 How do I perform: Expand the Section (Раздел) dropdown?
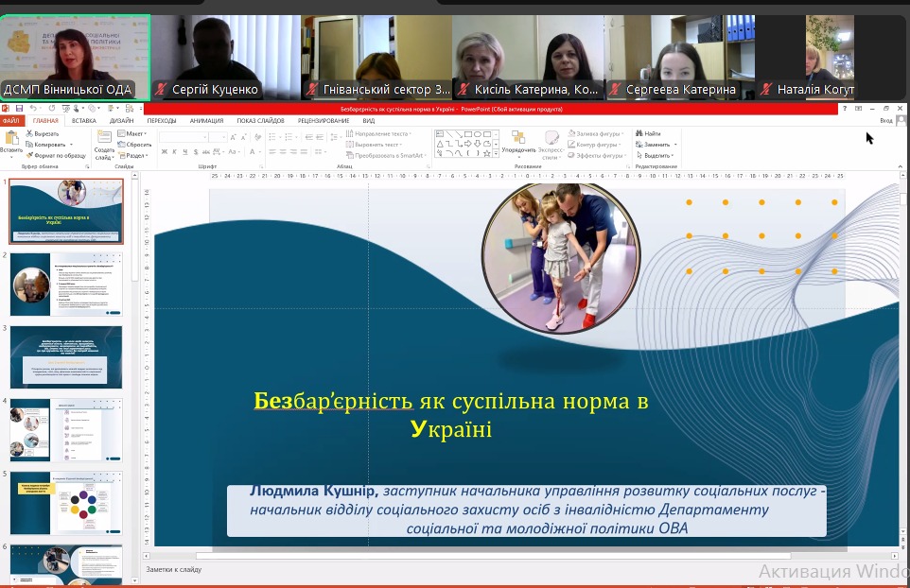[134, 155]
